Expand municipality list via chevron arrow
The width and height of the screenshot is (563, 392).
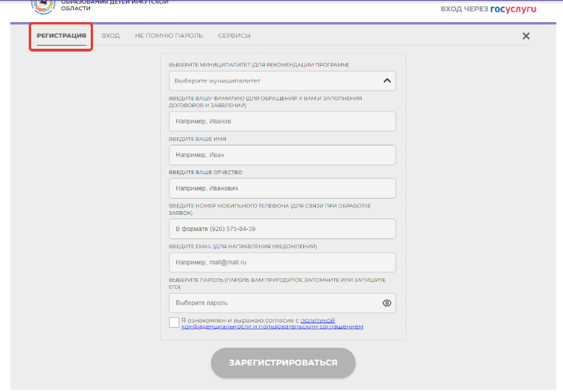(x=387, y=80)
